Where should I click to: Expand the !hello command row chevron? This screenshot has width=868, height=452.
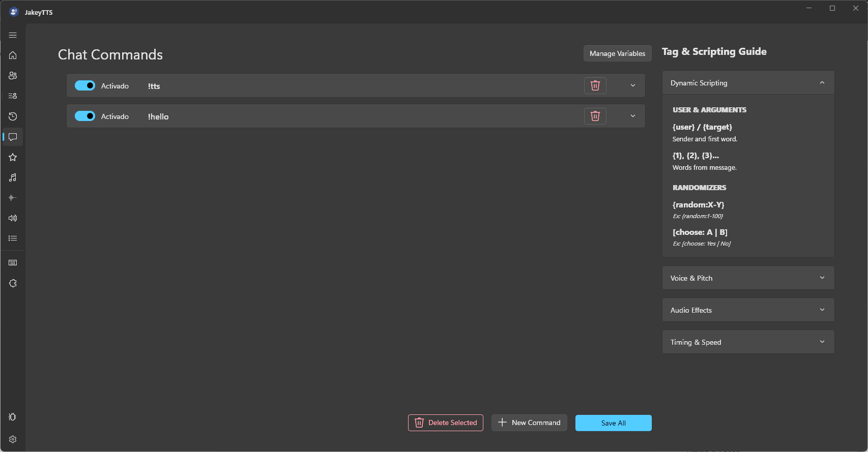[x=633, y=116]
